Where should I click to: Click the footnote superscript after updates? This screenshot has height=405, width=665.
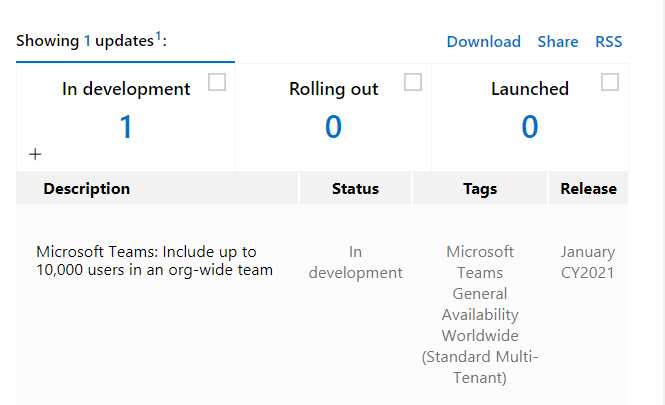[158, 36]
